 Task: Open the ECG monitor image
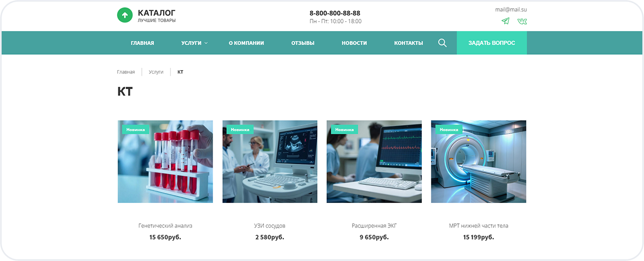374,162
